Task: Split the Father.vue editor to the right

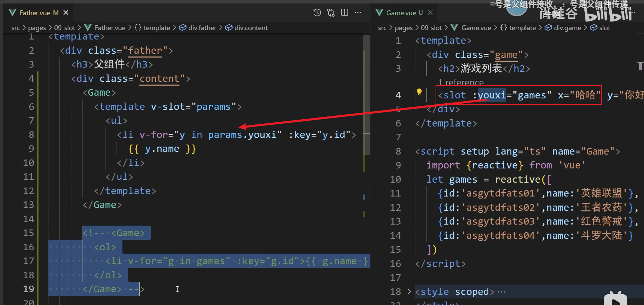Action: tap(344, 13)
